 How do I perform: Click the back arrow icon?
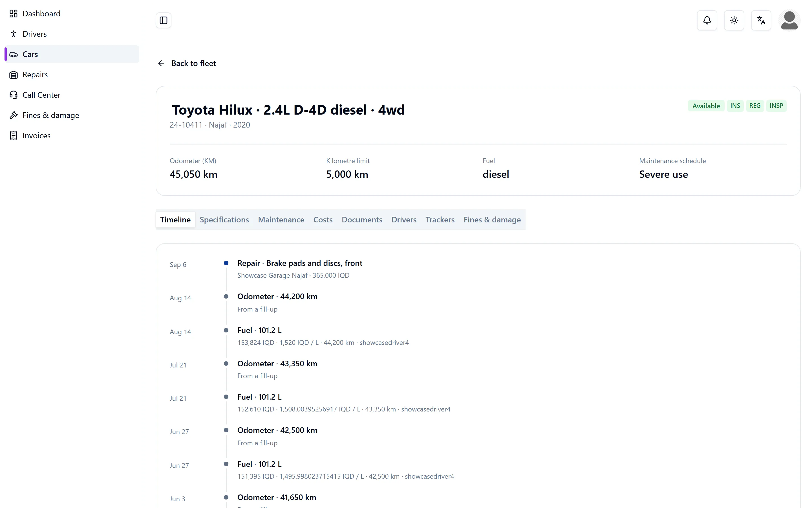[x=161, y=63]
